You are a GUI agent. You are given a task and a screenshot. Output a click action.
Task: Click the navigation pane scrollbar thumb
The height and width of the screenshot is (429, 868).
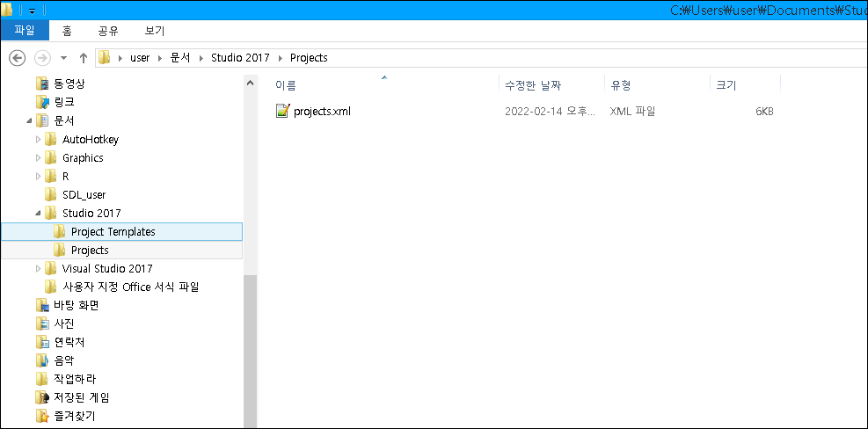[x=251, y=351]
